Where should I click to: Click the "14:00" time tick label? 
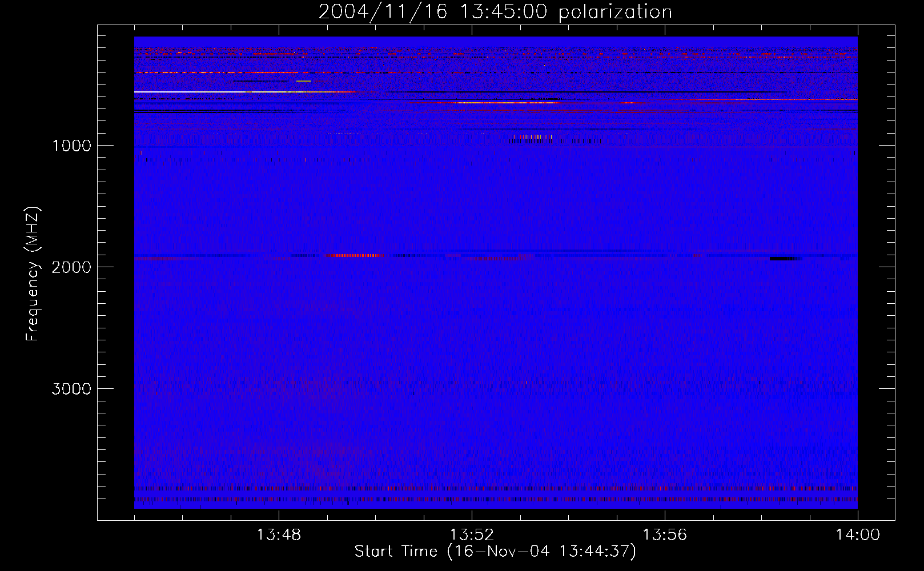pyautogui.click(x=858, y=535)
